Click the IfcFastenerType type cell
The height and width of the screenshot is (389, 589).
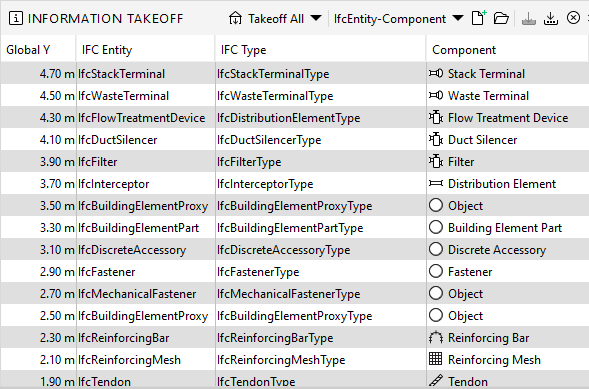pyautogui.click(x=321, y=272)
